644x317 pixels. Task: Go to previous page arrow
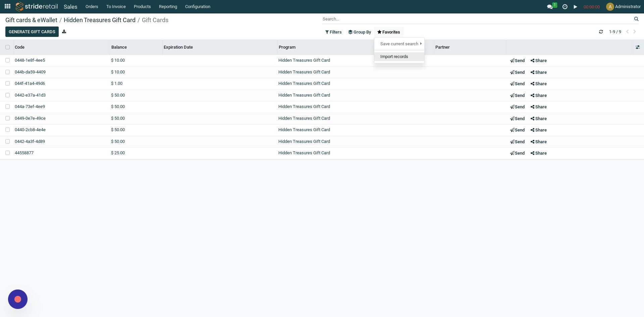pyautogui.click(x=627, y=32)
